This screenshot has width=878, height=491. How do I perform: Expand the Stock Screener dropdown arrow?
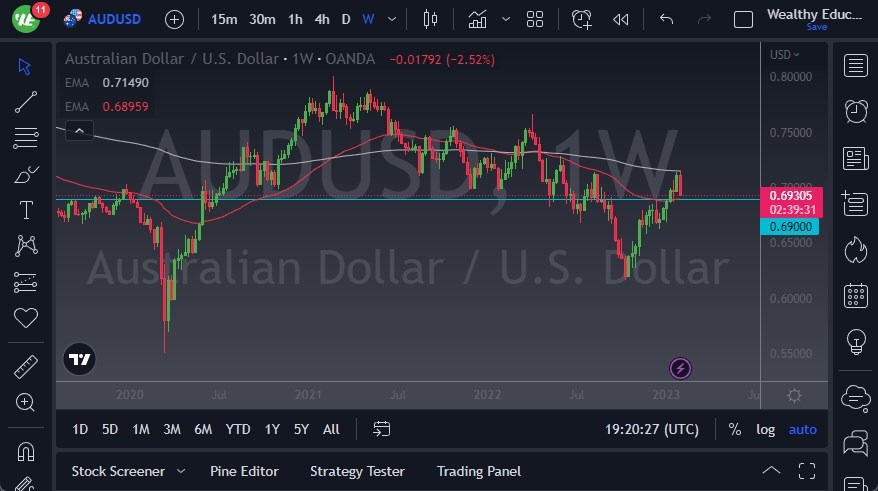[x=181, y=471]
